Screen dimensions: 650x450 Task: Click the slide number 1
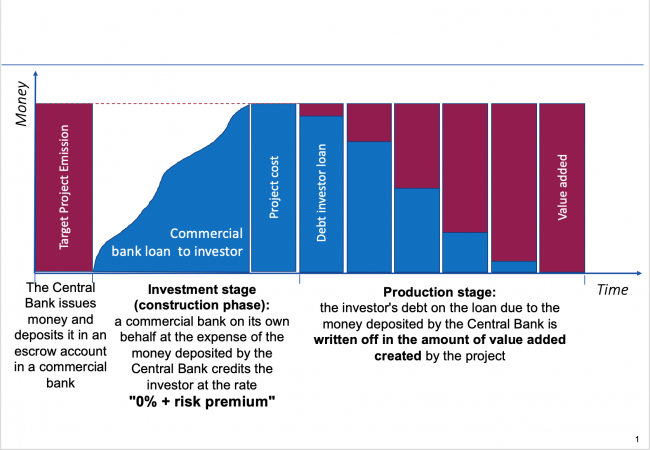coord(637,439)
